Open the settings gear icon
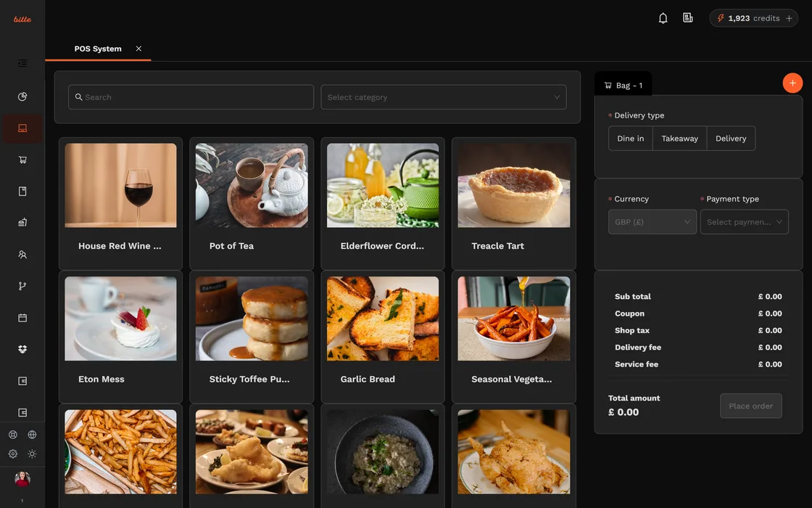Viewport: 812px width, 508px height. click(13, 454)
